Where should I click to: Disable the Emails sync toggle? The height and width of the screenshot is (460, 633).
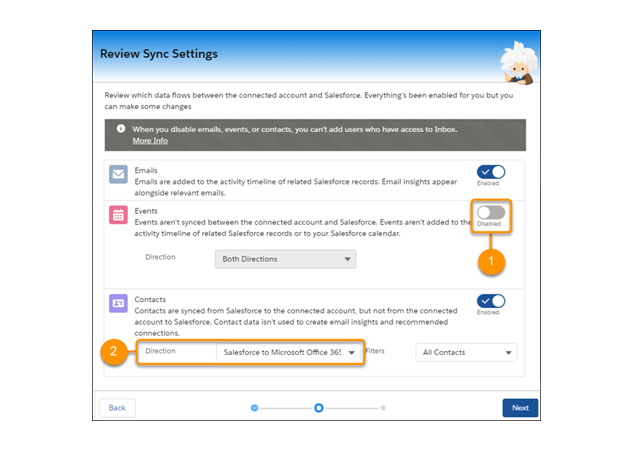tap(490, 172)
